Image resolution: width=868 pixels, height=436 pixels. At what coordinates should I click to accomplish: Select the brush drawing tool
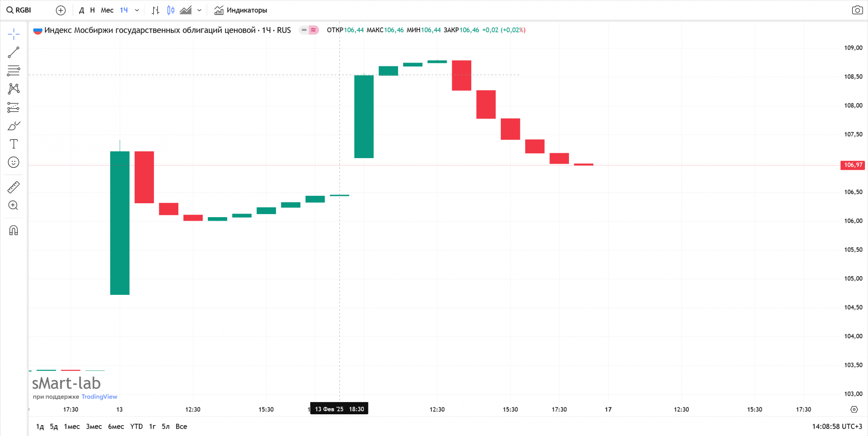tap(13, 126)
